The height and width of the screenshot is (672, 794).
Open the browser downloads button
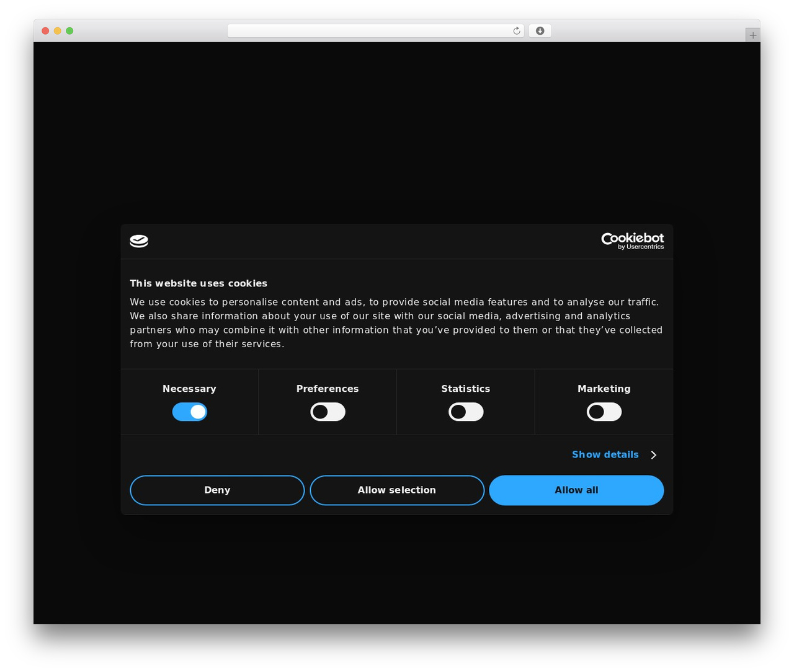click(540, 31)
